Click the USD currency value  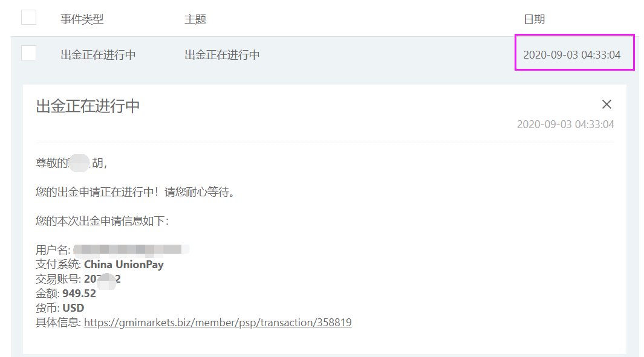point(73,307)
